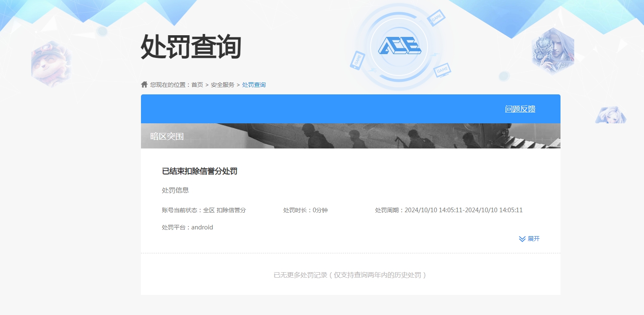Click the circular ACE logo at top center
The image size is (644, 315).
[x=400, y=45]
